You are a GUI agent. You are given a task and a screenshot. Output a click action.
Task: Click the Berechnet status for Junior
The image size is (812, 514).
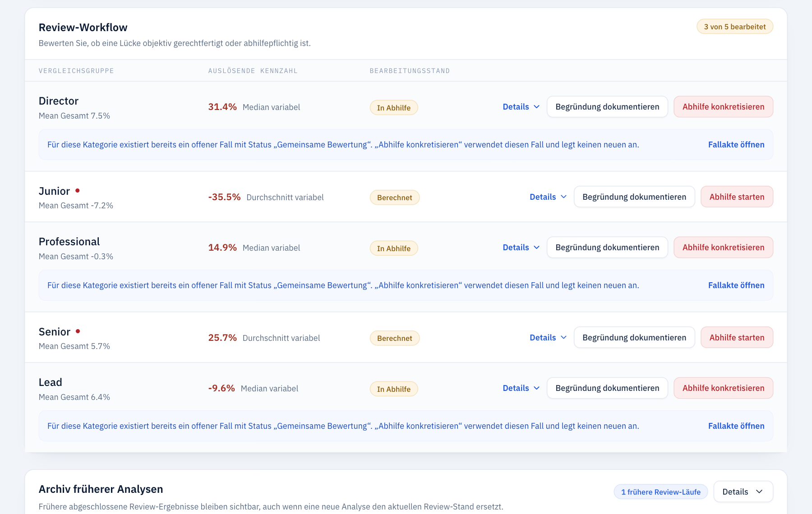click(395, 197)
